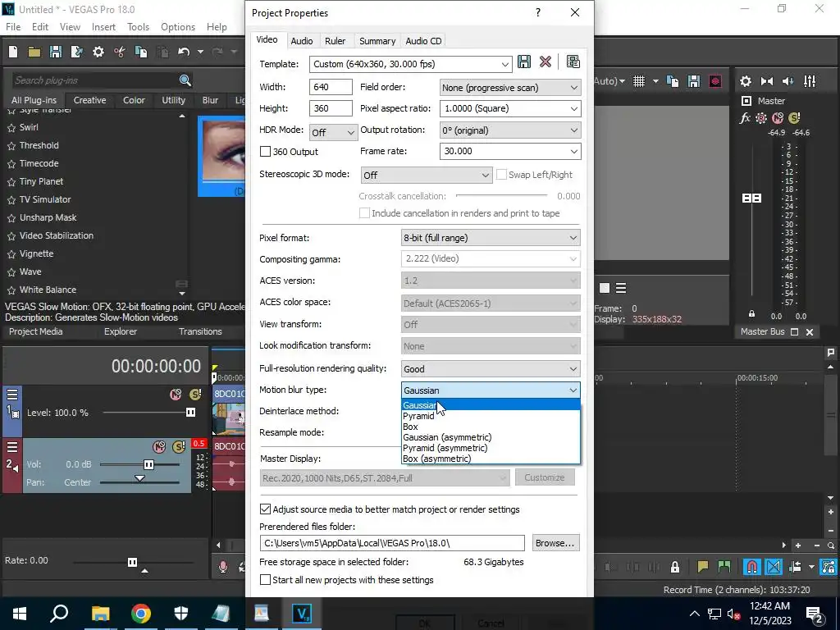This screenshot has height=630, width=840.
Task: Click the Browse... button
Action: (555, 543)
